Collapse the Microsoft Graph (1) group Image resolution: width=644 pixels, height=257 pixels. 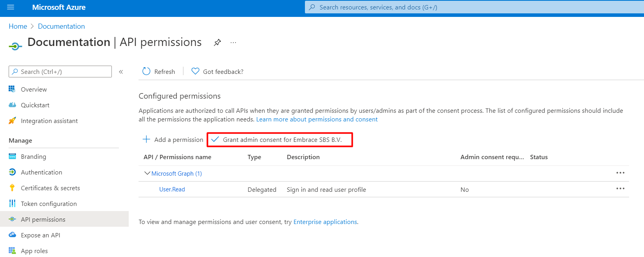(147, 173)
